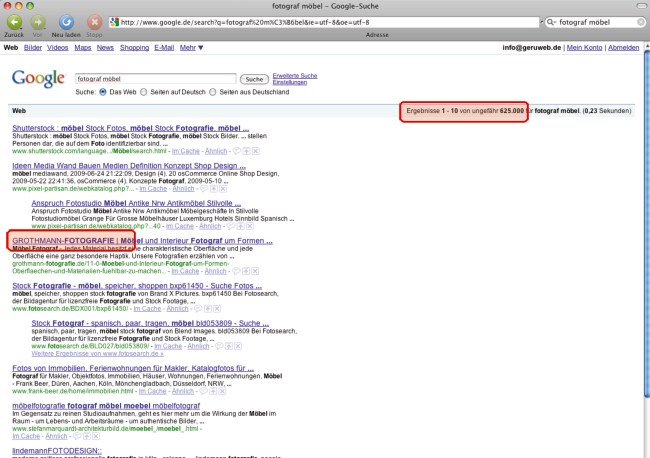
Task: Remove Grothmann result with X icon
Action: [255, 271]
